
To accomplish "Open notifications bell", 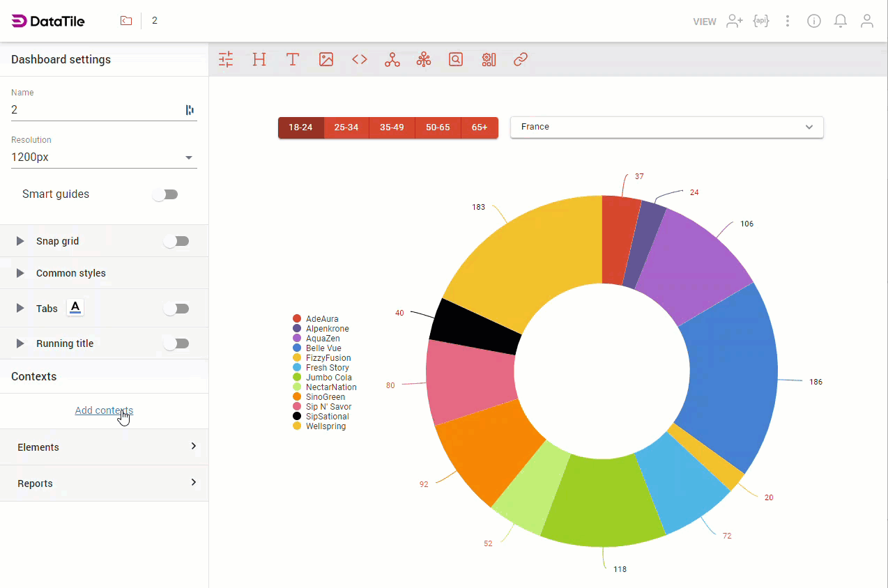I will tap(841, 21).
